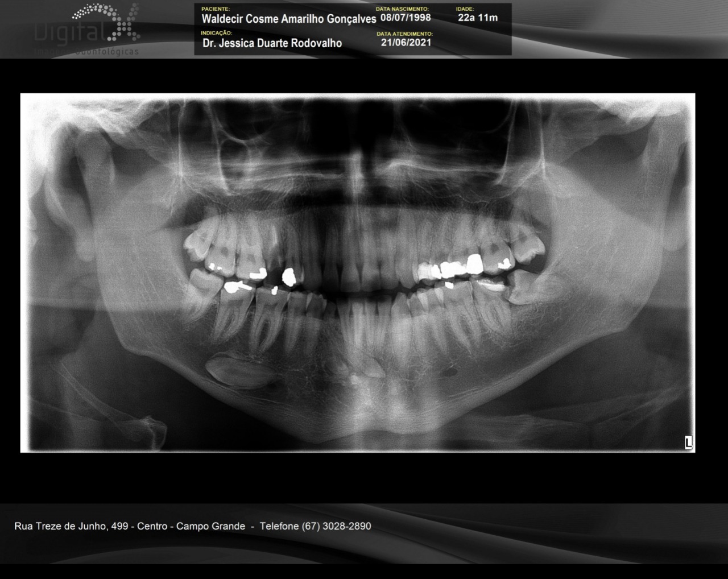
Task: Click the PACIENTE label
Action: coord(216,9)
